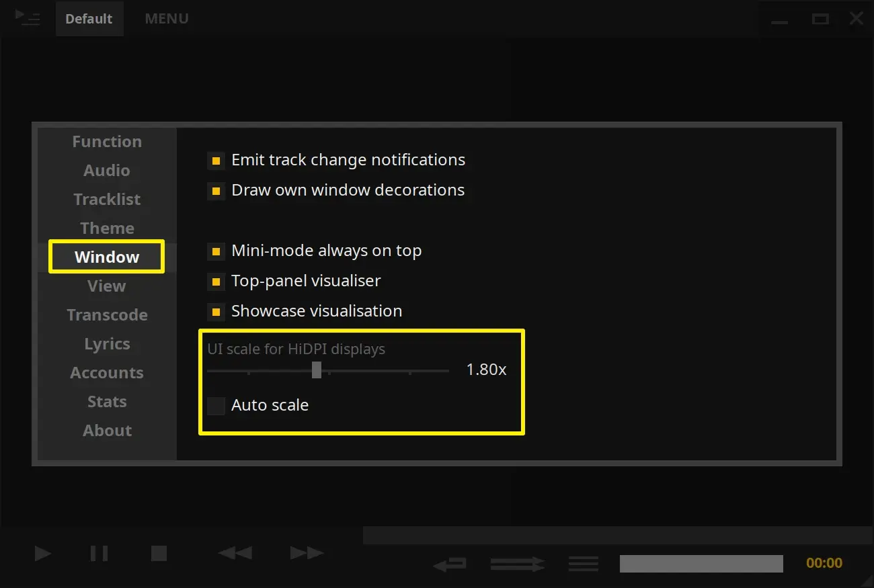
Task: Pause playback with the pause icon
Action: [99, 553]
